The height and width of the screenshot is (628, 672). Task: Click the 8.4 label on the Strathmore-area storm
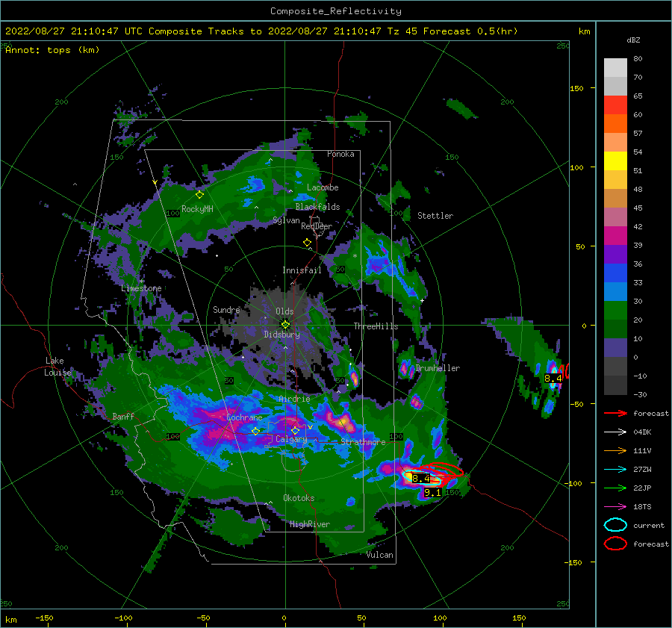[x=420, y=479]
